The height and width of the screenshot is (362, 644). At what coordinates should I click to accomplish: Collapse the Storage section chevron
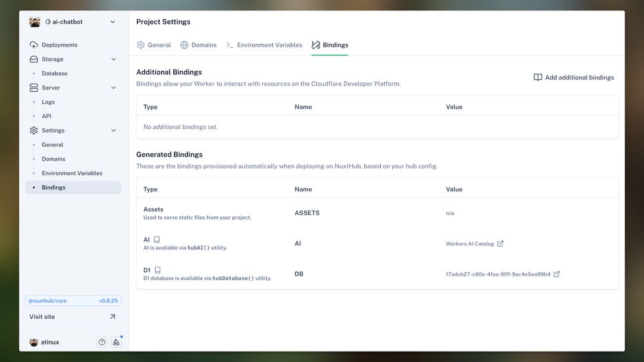(113, 59)
